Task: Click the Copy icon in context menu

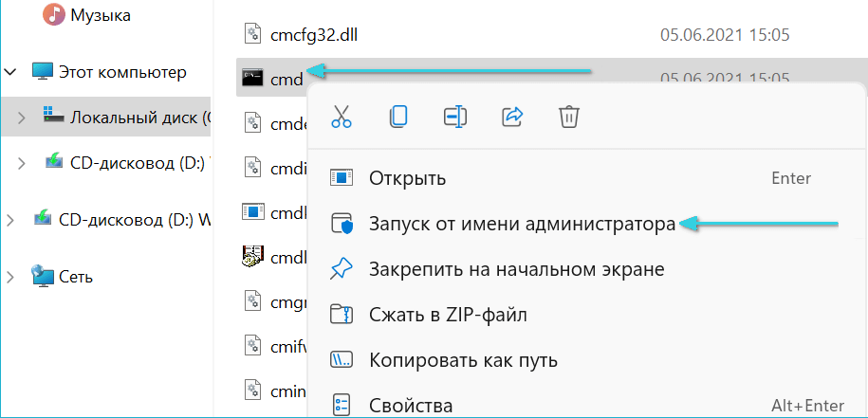Action: coord(398,117)
